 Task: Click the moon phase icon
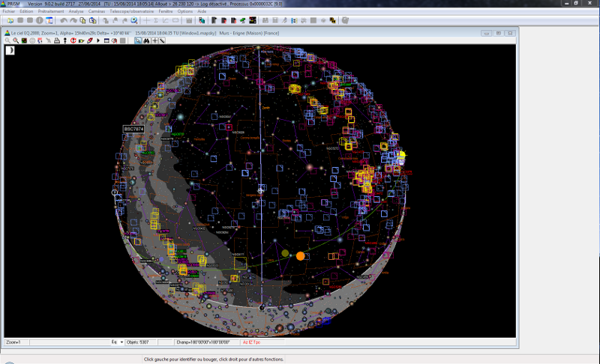pos(10,50)
